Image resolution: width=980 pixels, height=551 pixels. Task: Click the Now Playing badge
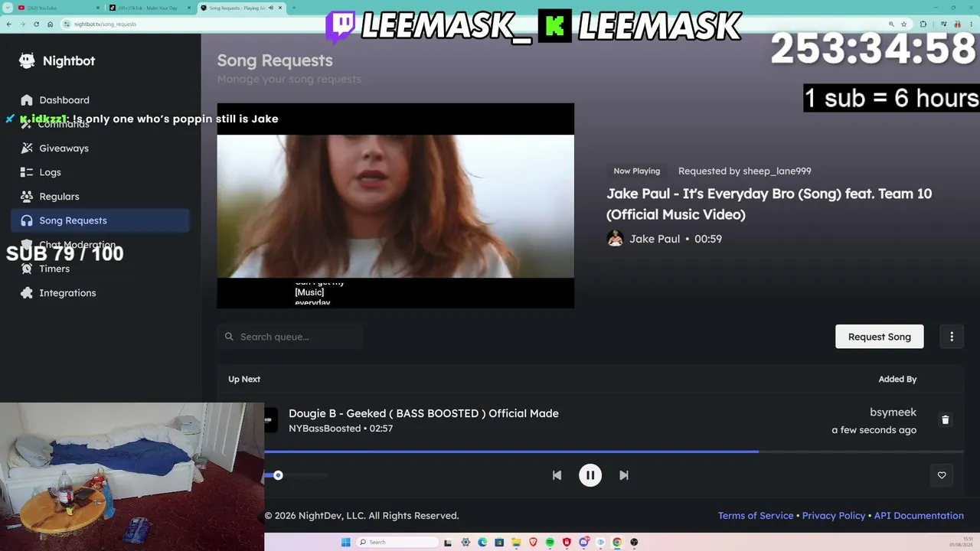point(636,171)
